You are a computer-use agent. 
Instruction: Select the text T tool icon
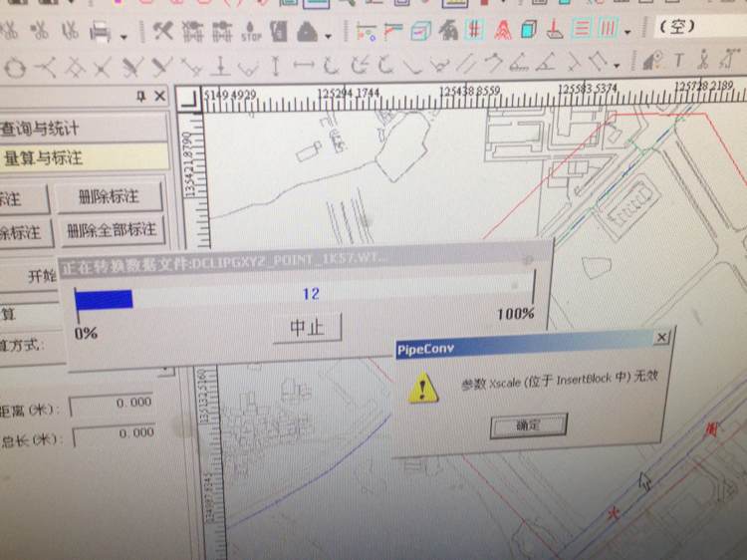[679, 61]
